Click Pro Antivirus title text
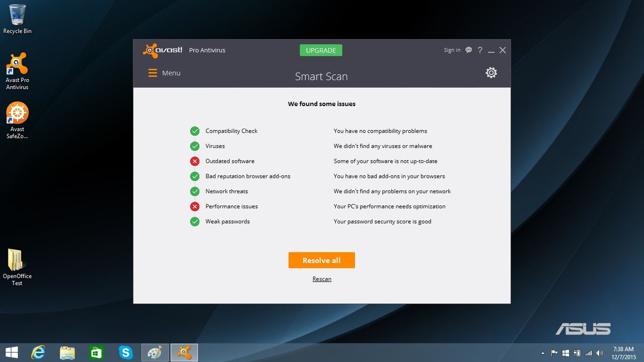 point(207,50)
